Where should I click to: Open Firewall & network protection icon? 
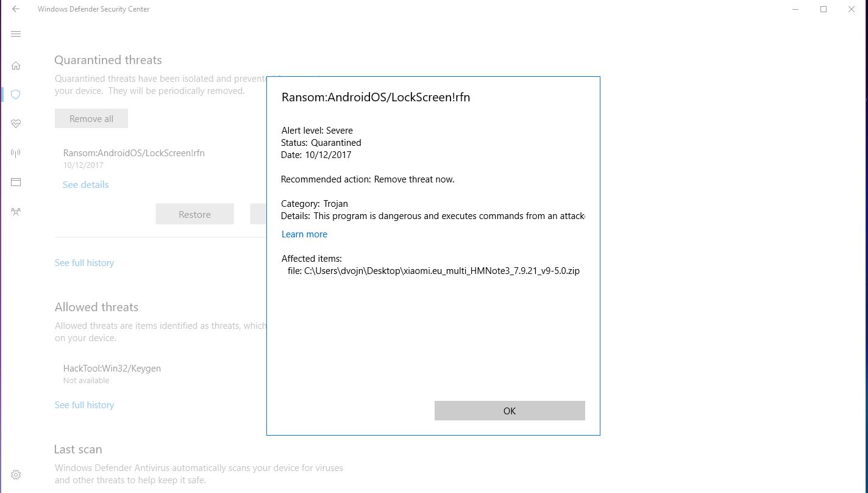click(16, 153)
